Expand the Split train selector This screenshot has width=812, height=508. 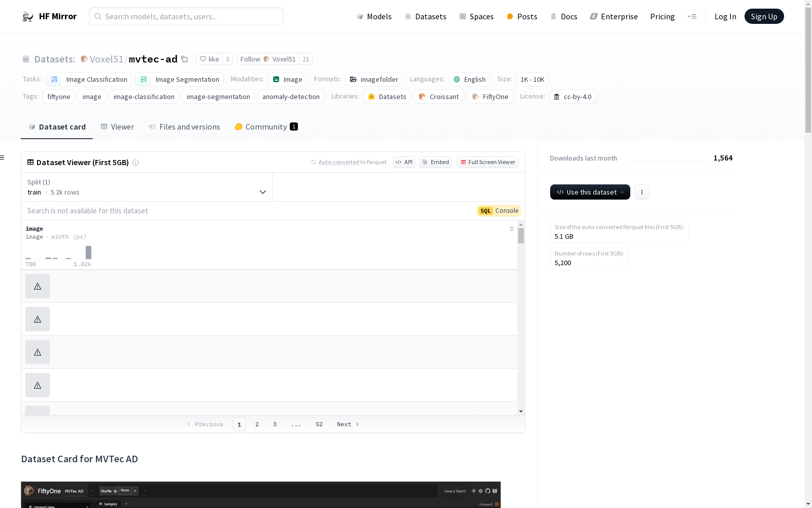(147, 187)
